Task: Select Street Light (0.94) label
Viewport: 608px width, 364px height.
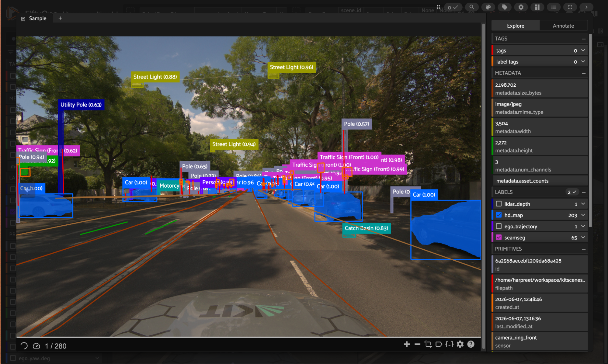Action: pos(234,144)
